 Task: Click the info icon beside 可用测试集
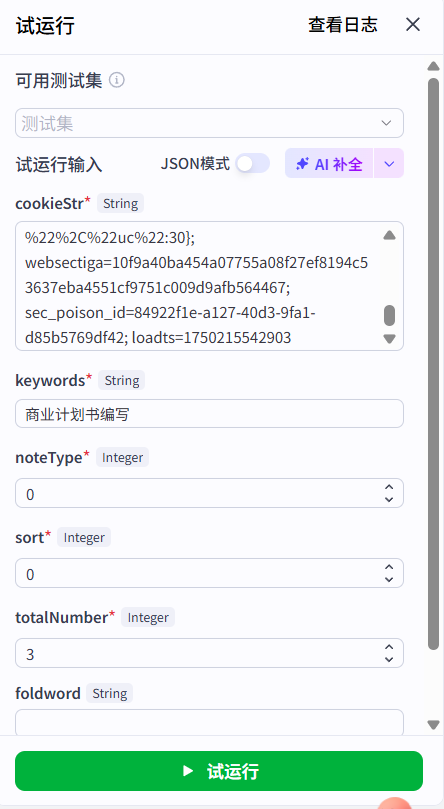click(x=117, y=80)
